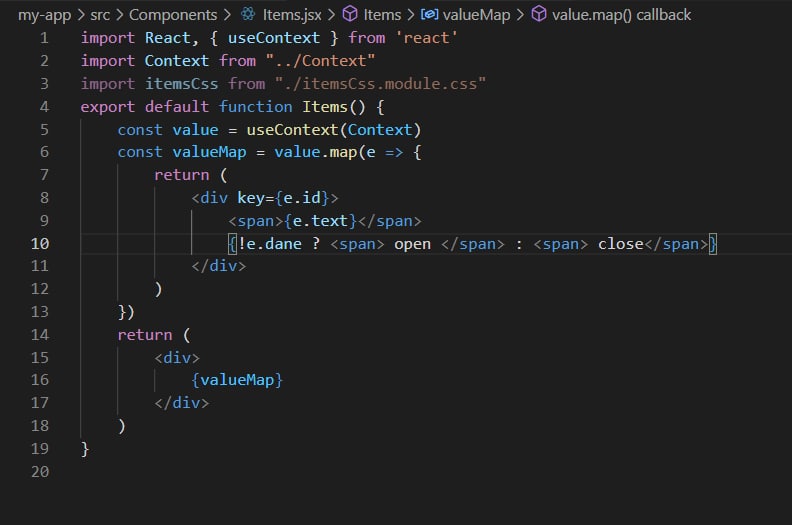Expand chevron after Items function breadcrumb

[x=411, y=15]
